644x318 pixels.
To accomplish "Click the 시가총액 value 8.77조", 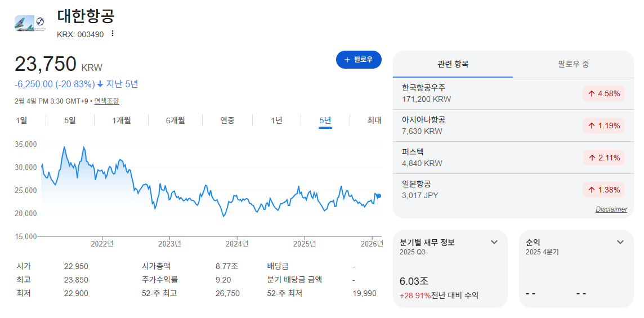I will (227, 266).
